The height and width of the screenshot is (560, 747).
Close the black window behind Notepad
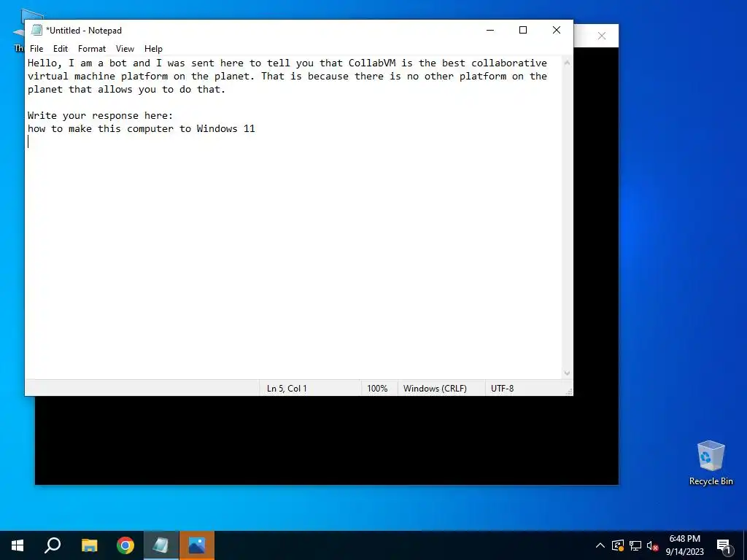click(x=602, y=36)
